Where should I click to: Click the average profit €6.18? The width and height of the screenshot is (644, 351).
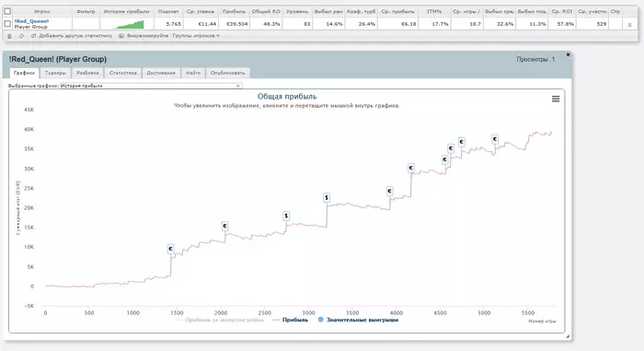(x=408, y=24)
